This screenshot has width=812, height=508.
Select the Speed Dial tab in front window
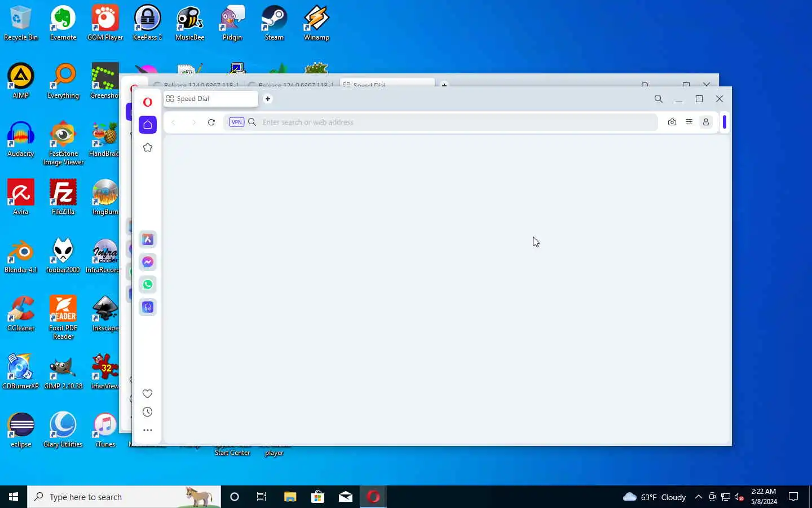[x=210, y=99]
